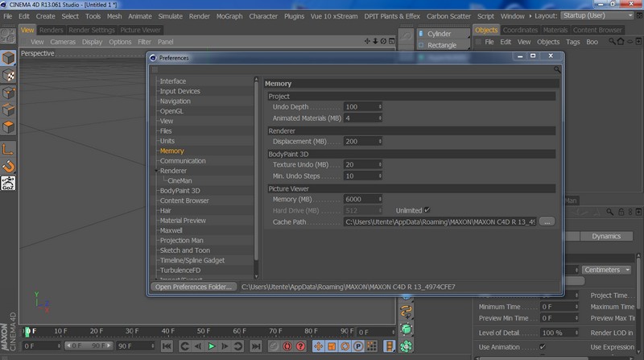Image resolution: width=644 pixels, height=360 pixels.
Task: Jump to end of animation
Action: 256,346
